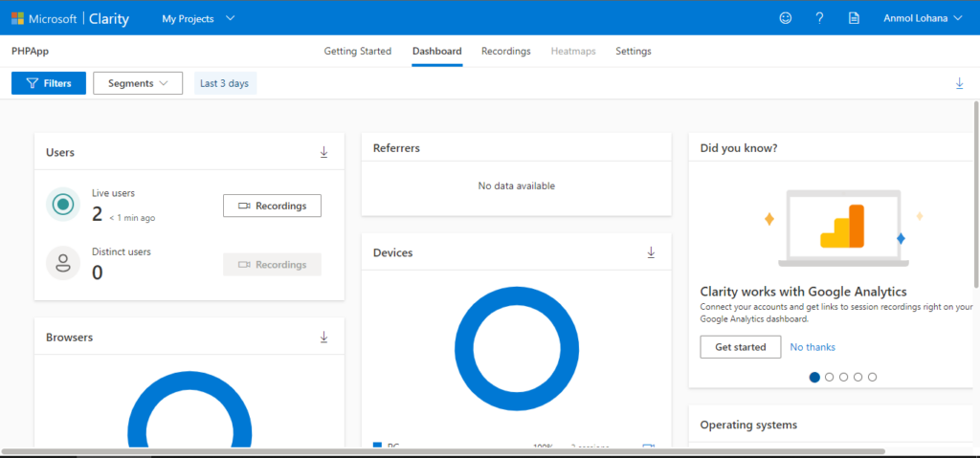Viewport: 980px width, 458px height.
Task: Select the third carousel dot
Action: tap(844, 377)
